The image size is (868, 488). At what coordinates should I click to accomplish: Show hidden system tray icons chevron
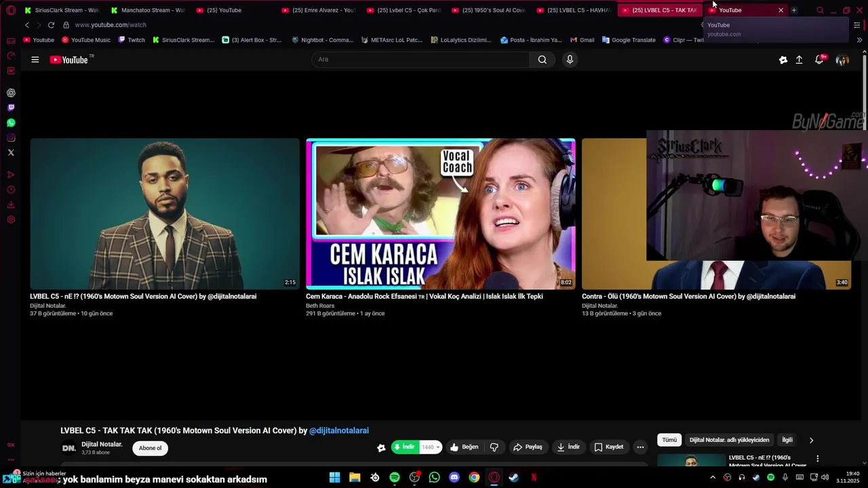(x=712, y=478)
